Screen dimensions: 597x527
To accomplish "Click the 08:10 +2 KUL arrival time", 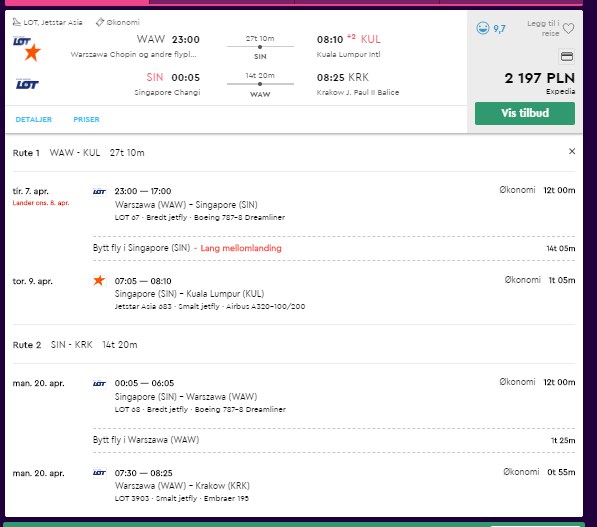I will 348,39.
